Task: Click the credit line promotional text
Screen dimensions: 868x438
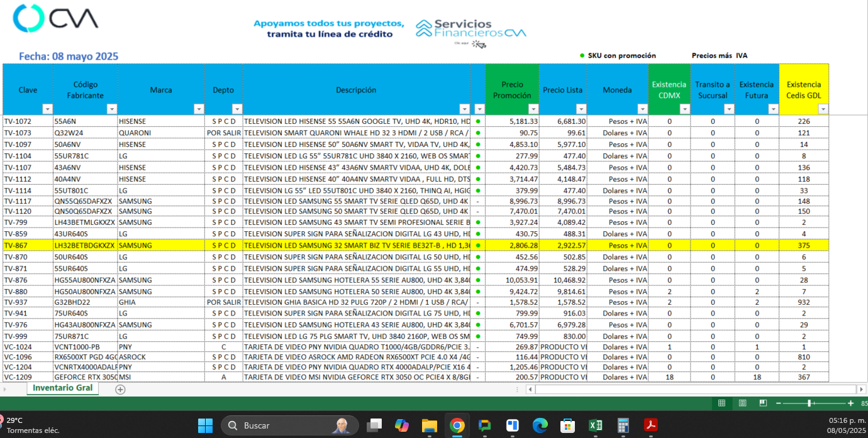Action: click(x=329, y=28)
